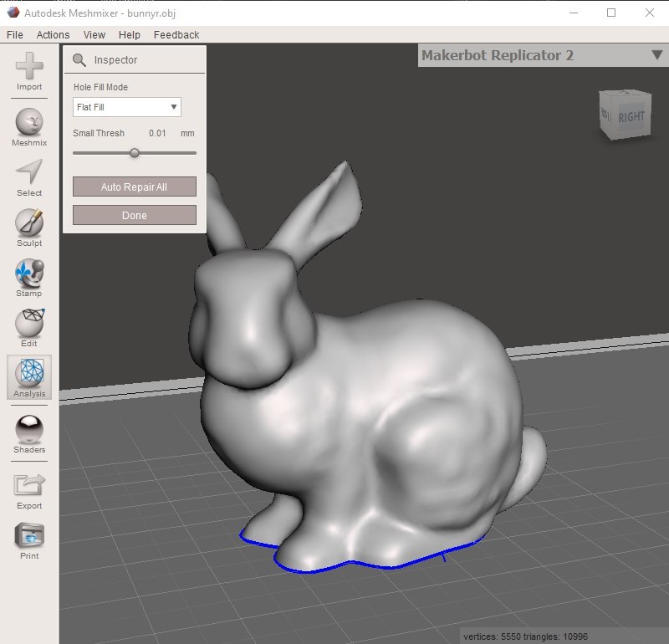The image size is (669, 644).
Task: Click the vertices and triangles status text
Action: [525, 636]
